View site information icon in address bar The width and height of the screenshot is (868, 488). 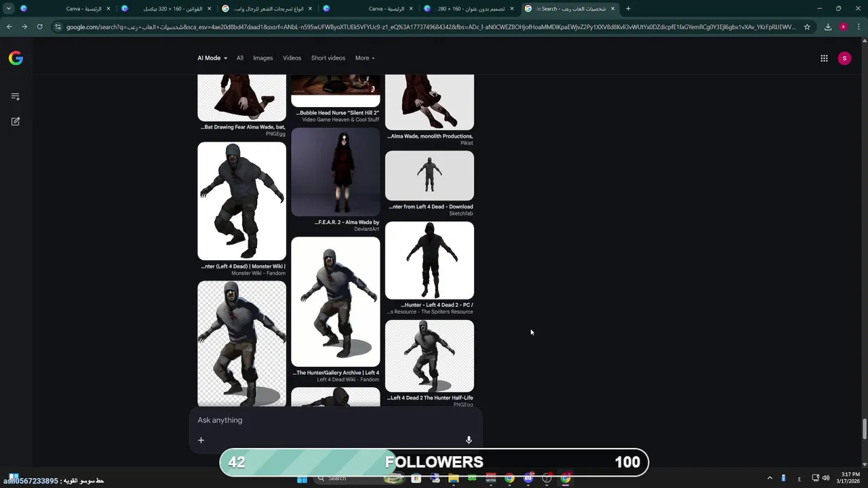tap(58, 27)
